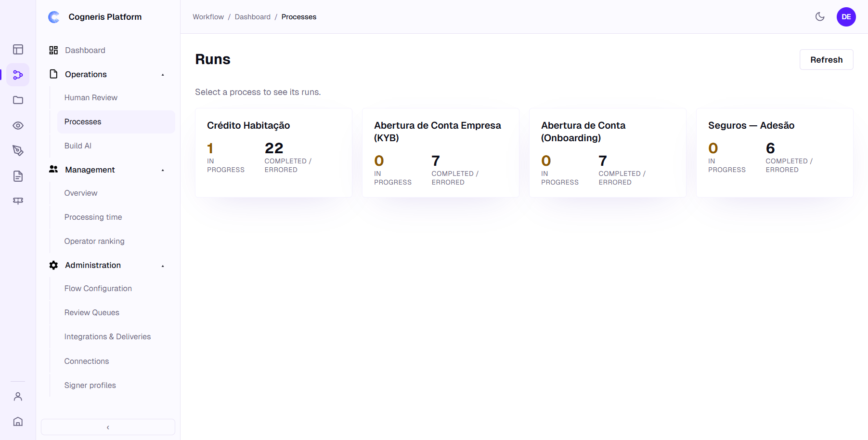Viewport: 868px width, 440px height.
Task: Go to Processing time page
Action: [x=116, y=217]
